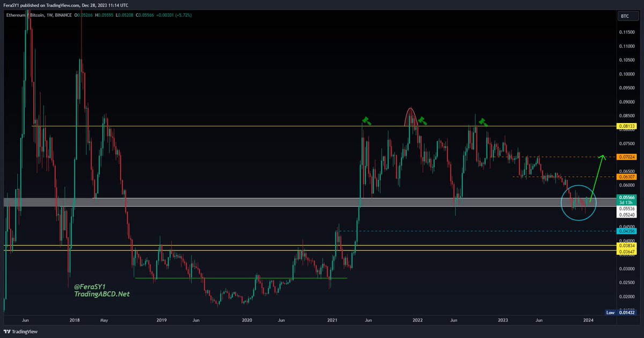Click the green 0.05566 current price label
Image resolution: width=644 pixels, height=338 pixels.
627,200
